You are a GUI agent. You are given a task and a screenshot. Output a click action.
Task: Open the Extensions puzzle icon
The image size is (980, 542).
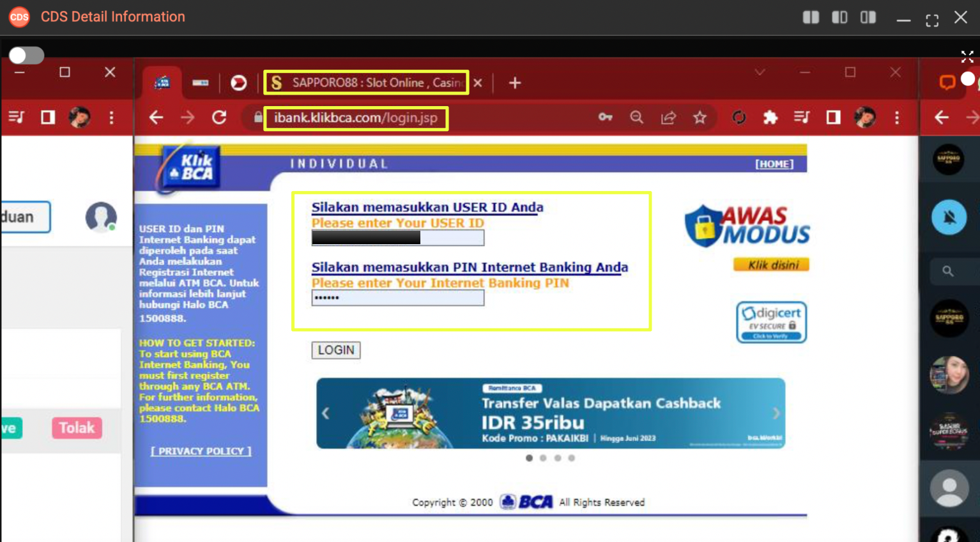[770, 118]
